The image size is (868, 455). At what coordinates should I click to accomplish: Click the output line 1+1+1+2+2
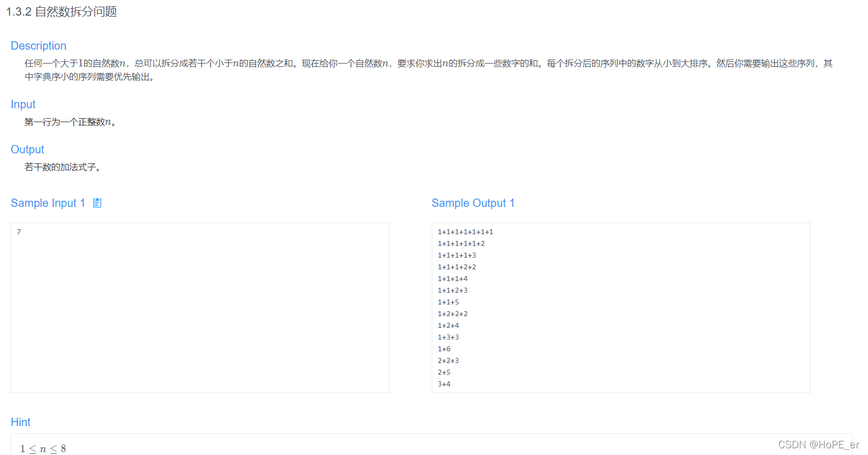457,267
